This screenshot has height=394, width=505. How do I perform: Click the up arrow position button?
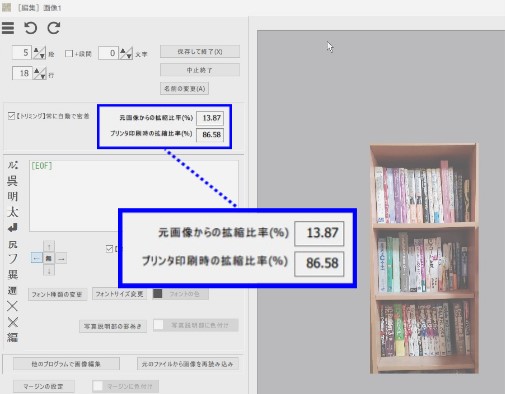[49, 247]
